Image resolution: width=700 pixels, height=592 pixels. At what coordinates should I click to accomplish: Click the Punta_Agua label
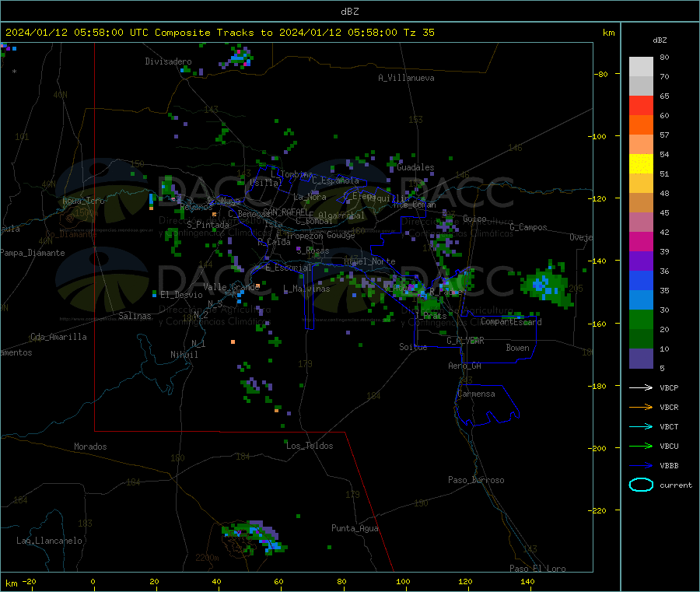[x=355, y=528]
